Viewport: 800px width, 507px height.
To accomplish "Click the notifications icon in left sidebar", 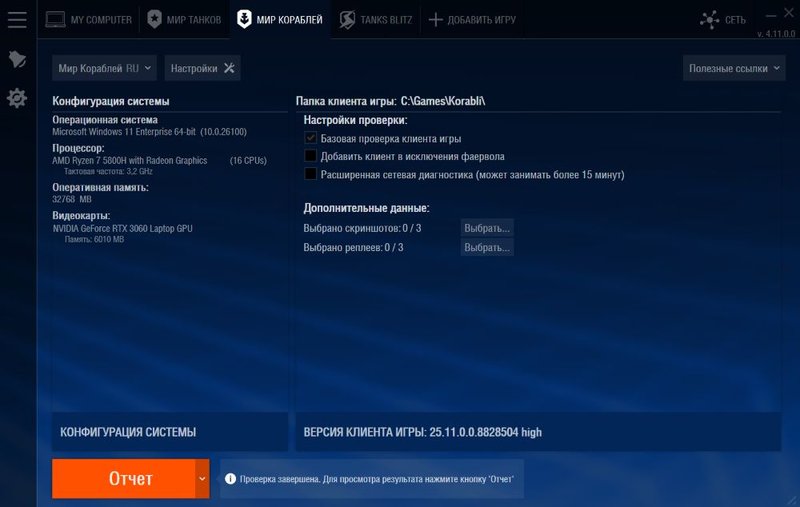I will pyautogui.click(x=17, y=59).
